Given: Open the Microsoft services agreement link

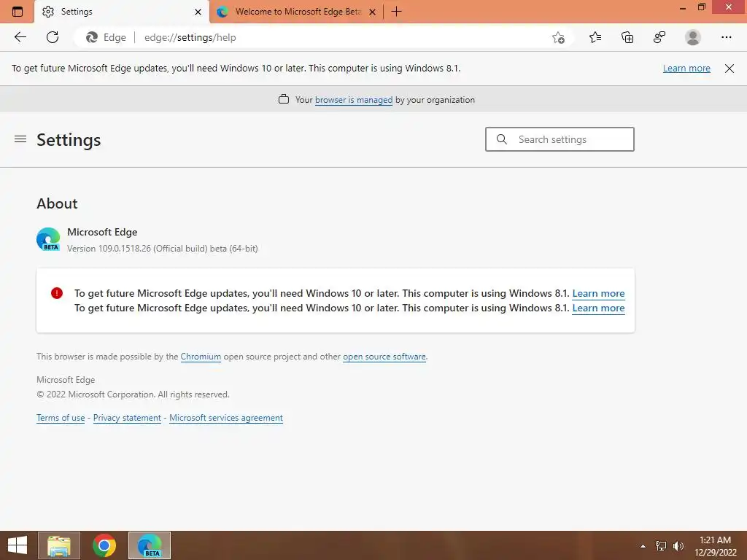Looking at the screenshot, I should click(x=226, y=418).
